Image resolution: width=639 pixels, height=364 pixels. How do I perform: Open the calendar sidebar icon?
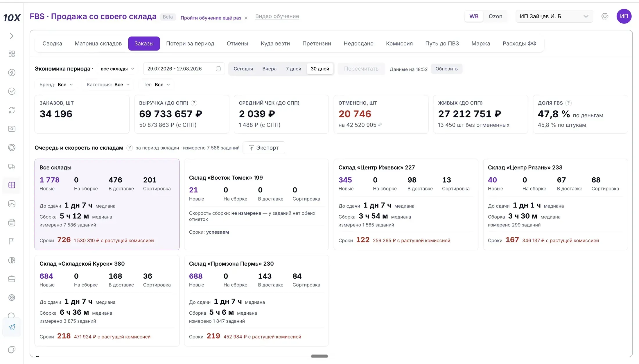(12, 223)
